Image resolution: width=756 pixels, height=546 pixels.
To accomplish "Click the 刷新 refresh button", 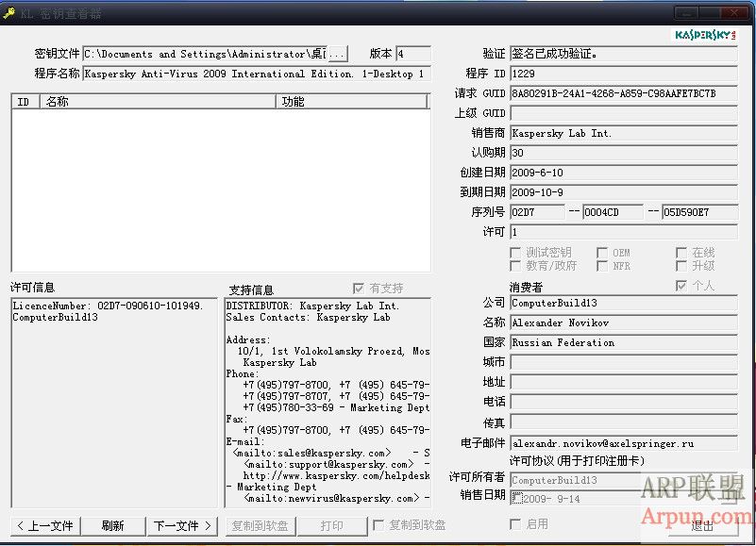I will 113,525.
